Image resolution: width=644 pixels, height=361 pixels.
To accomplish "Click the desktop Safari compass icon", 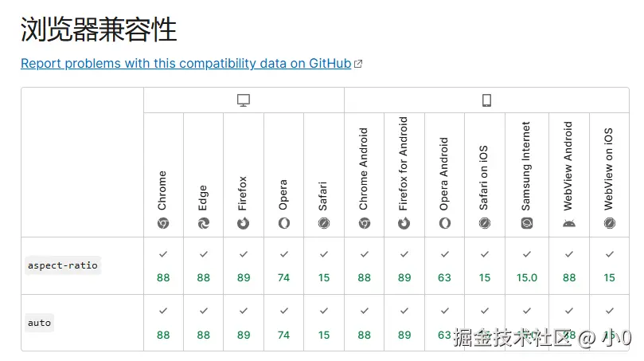I will (324, 224).
